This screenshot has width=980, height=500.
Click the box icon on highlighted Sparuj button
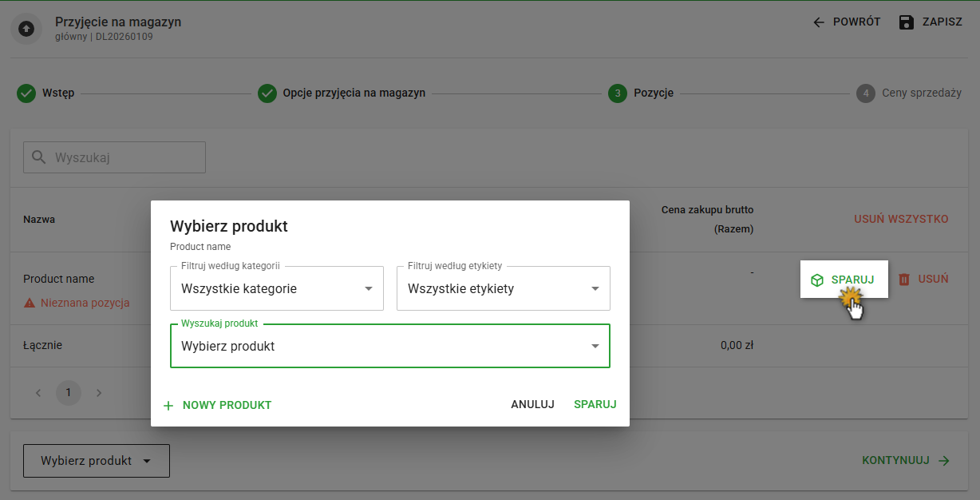(817, 280)
